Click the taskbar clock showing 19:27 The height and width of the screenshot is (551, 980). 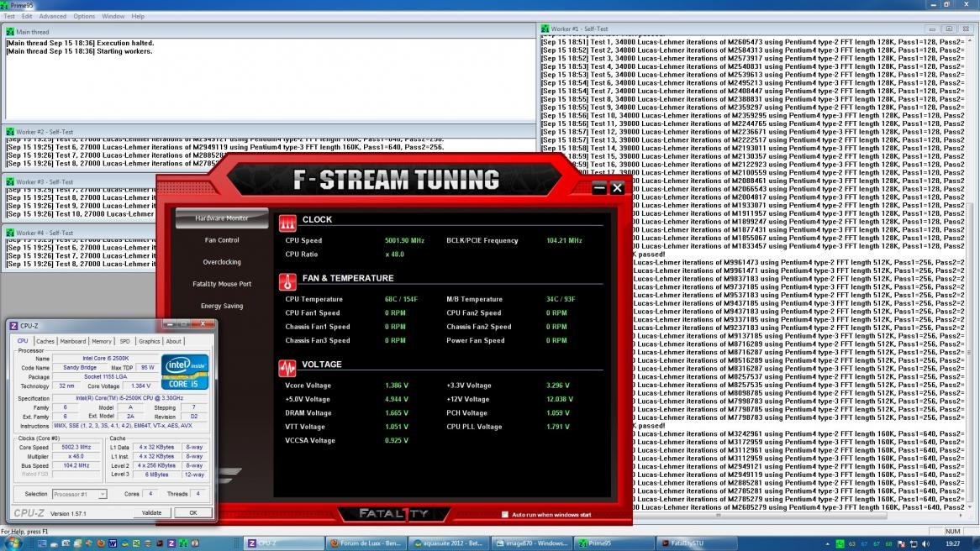[x=952, y=543]
